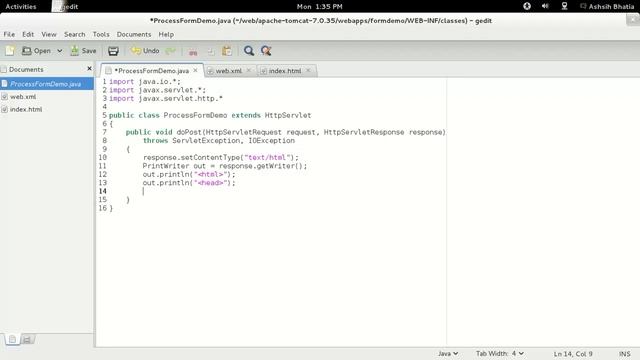This screenshot has height=360, width=640.
Task: Open the network status icon
Action: coord(564,6)
